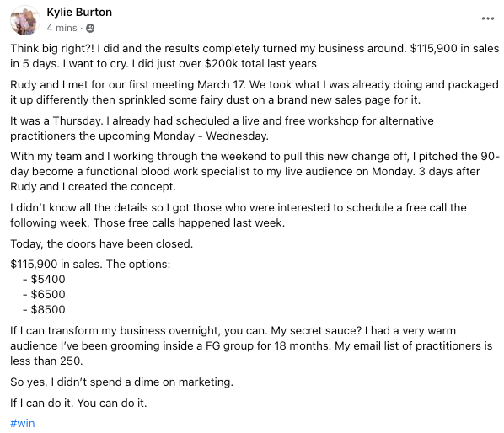Click the text "$200k total last years"

[x=260, y=63]
